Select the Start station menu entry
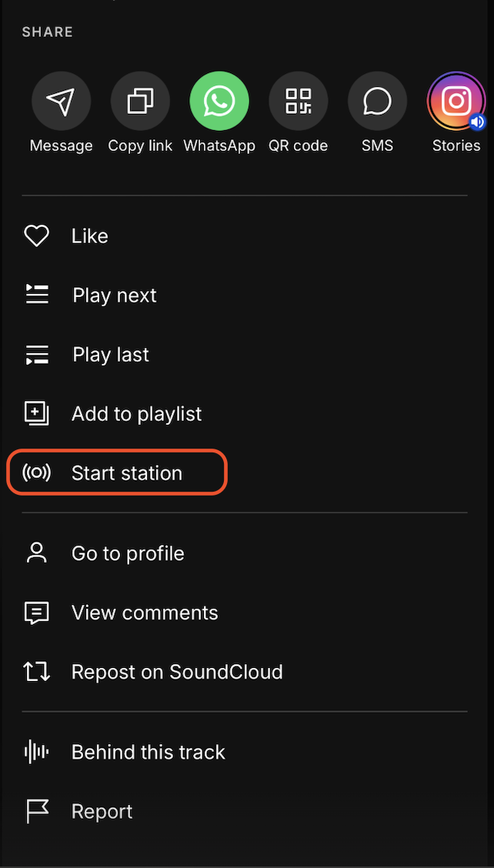This screenshot has width=494, height=868. (x=127, y=472)
